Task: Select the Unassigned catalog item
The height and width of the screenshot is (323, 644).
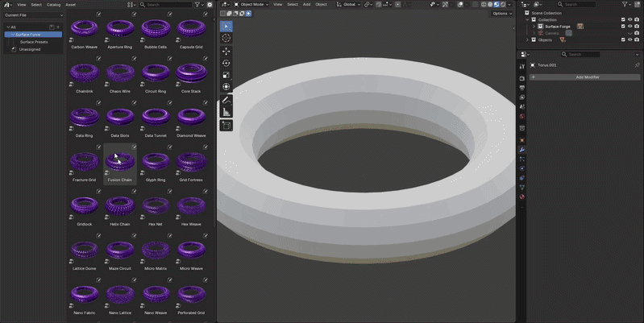Action: (x=30, y=49)
